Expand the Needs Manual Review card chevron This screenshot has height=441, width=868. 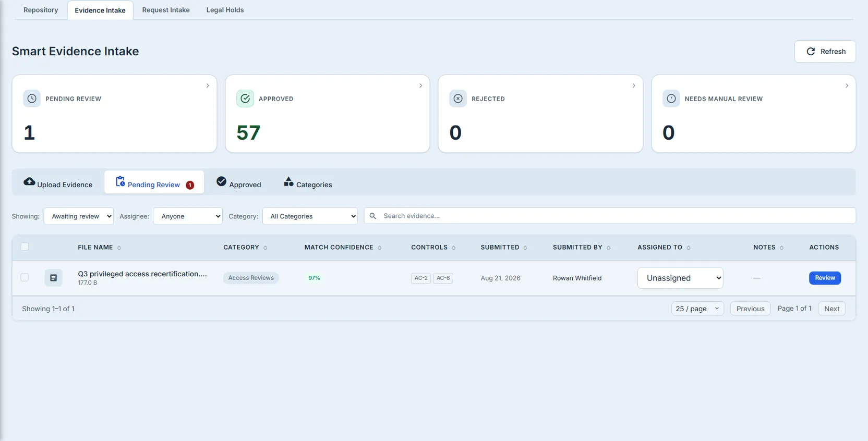847,85
